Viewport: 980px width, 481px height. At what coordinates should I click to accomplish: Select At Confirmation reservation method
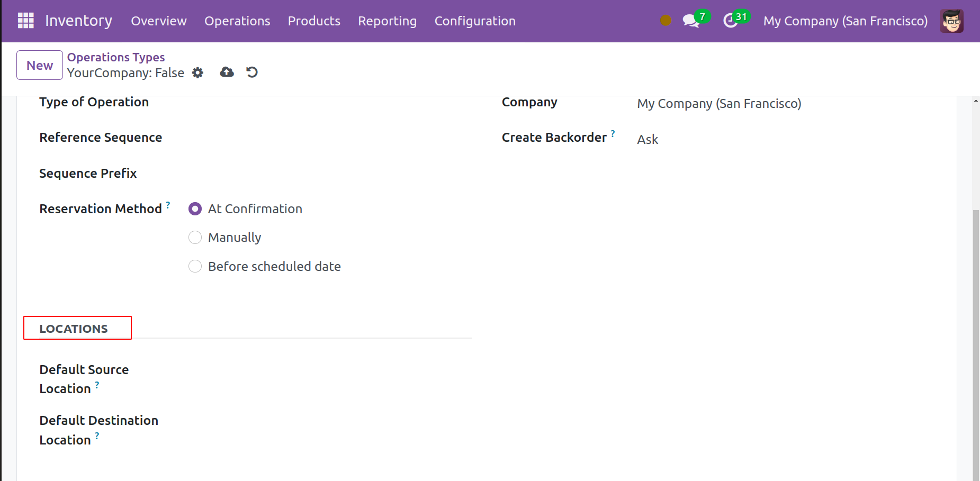click(195, 209)
